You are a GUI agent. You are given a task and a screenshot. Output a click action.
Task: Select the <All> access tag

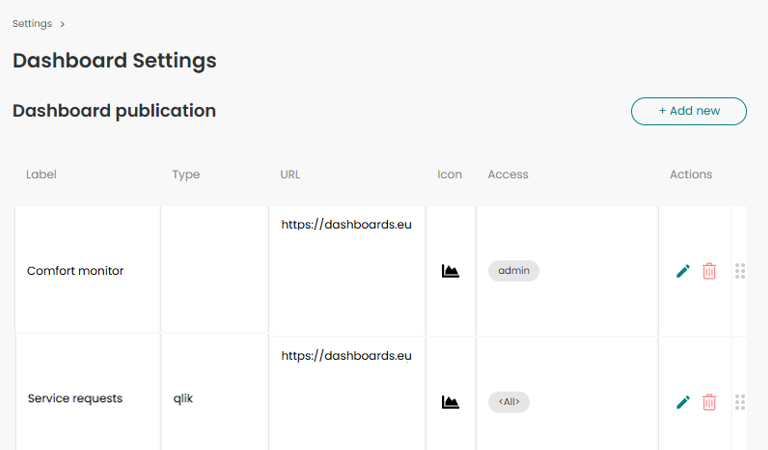click(x=508, y=402)
